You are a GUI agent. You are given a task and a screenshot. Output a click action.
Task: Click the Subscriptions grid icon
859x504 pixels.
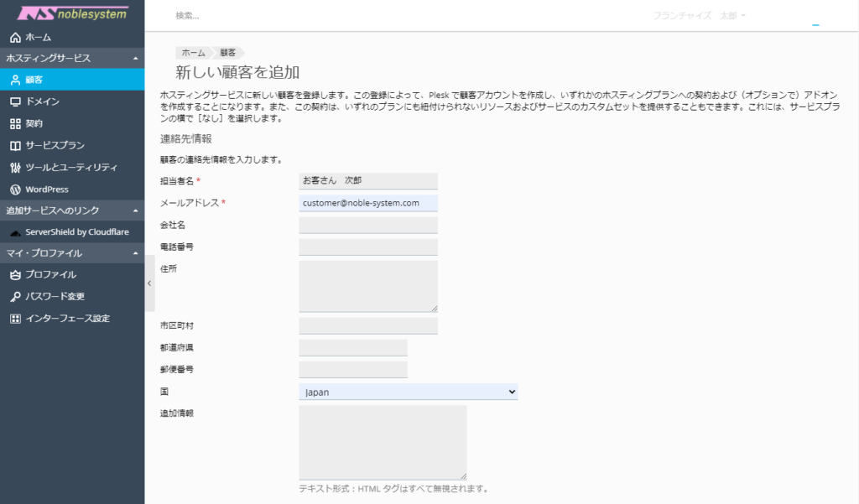tap(15, 123)
